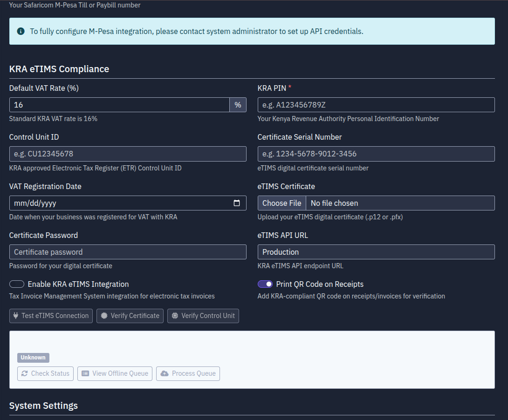
Task: Open the eTIMS API URL dropdown
Action: 376,252
